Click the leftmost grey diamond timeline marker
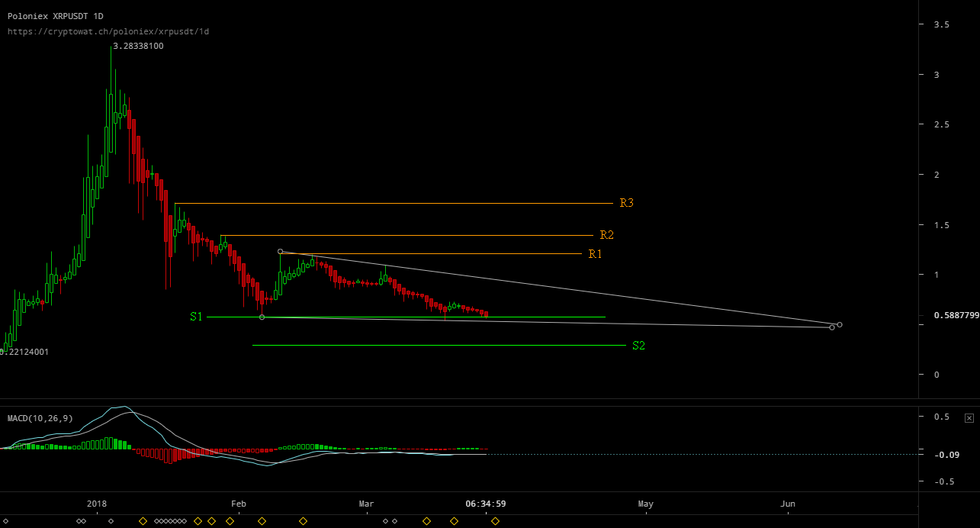 (7, 521)
